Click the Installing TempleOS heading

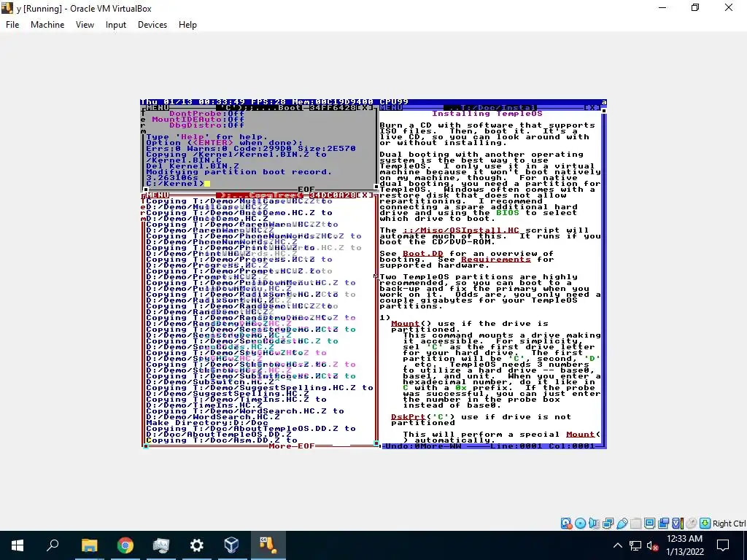point(487,113)
